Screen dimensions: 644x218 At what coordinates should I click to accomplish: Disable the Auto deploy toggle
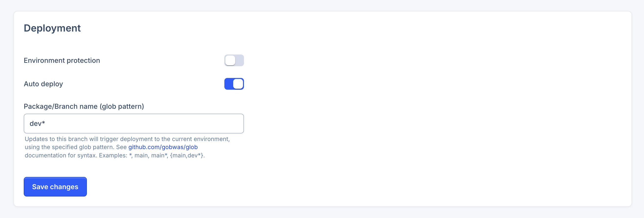point(234,84)
